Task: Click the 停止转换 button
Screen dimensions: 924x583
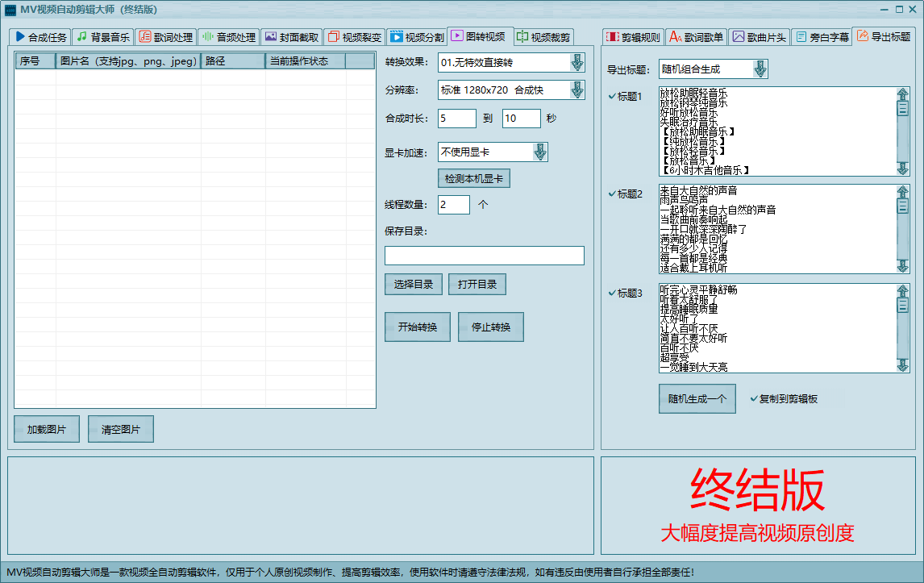Action: point(491,327)
